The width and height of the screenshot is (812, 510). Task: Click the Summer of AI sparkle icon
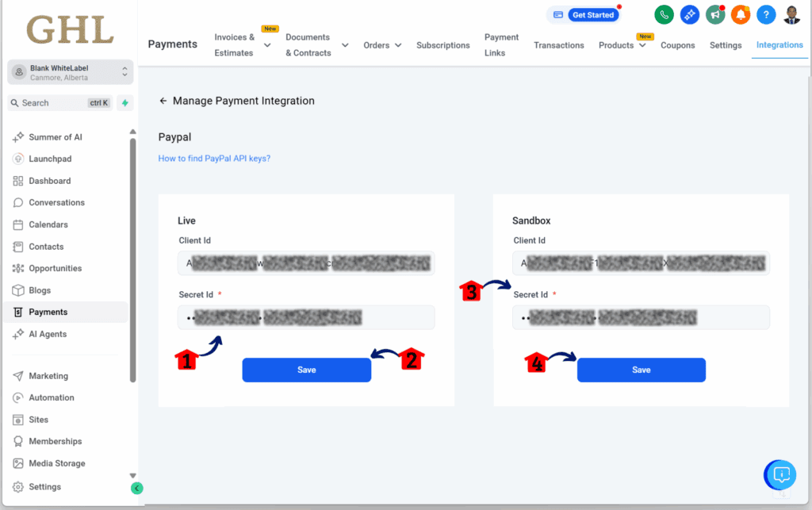click(18, 136)
